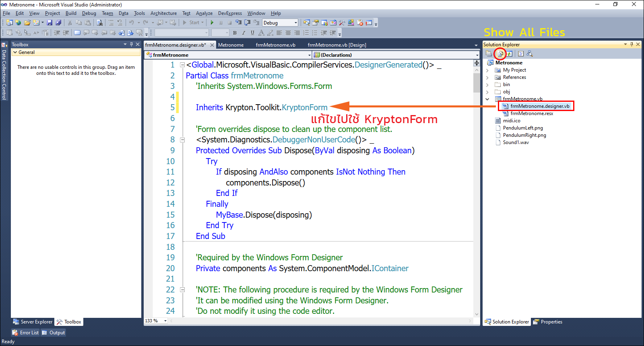Click the View Class Diagram icon

pyautogui.click(x=530, y=54)
